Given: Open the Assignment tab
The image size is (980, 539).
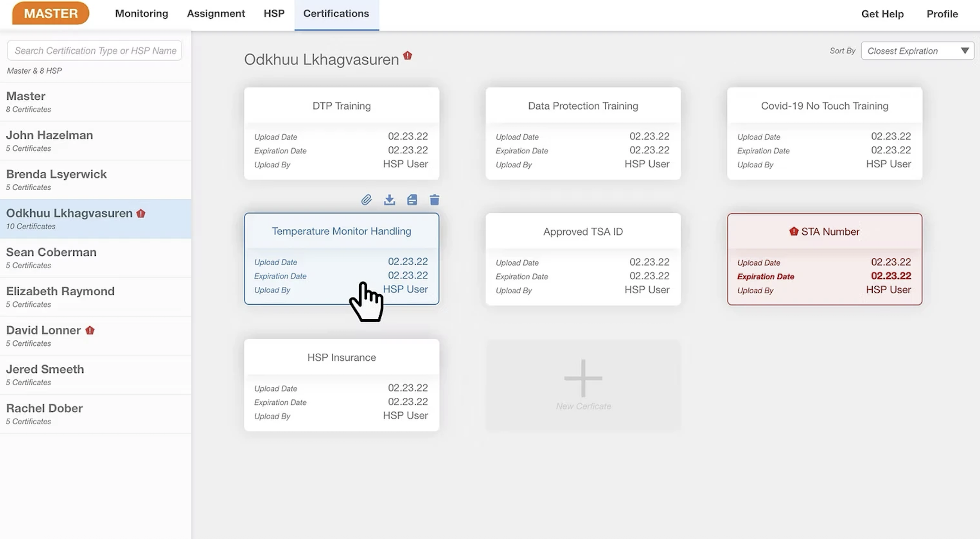Looking at the screenshot, I should 216,14.
